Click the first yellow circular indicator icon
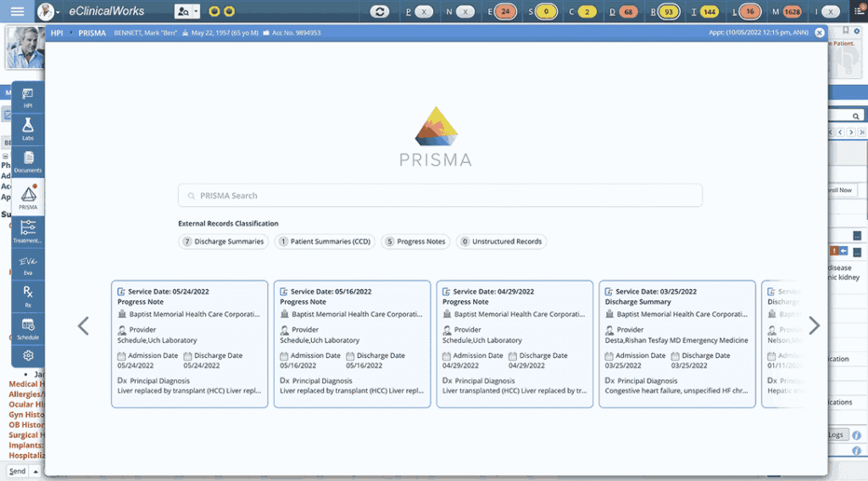Image resolution: width=868 pixels, height=481 pixels. coord(214,11)
